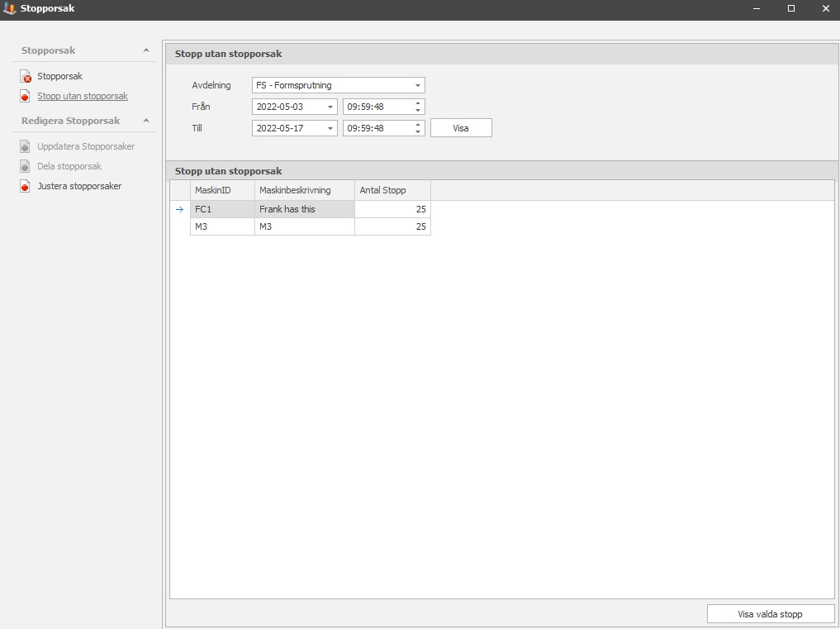Sort by Maskinbeskrivning column header
This screenshot has width=840, height=629.
point(304,190)
